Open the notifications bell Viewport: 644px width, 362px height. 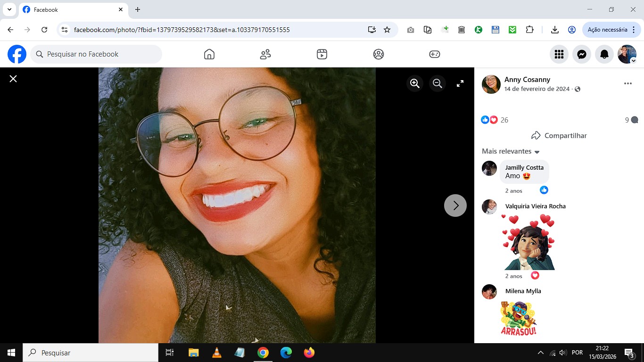604,54
